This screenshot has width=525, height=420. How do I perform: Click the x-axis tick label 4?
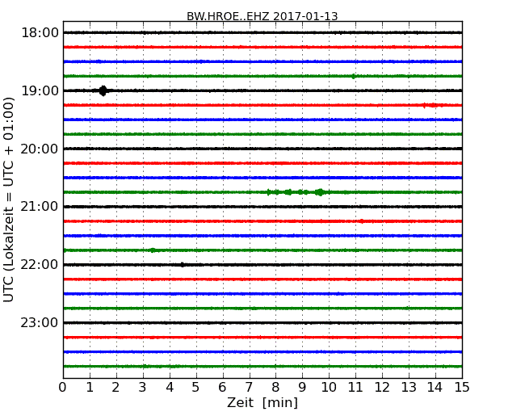pos(170,387)
